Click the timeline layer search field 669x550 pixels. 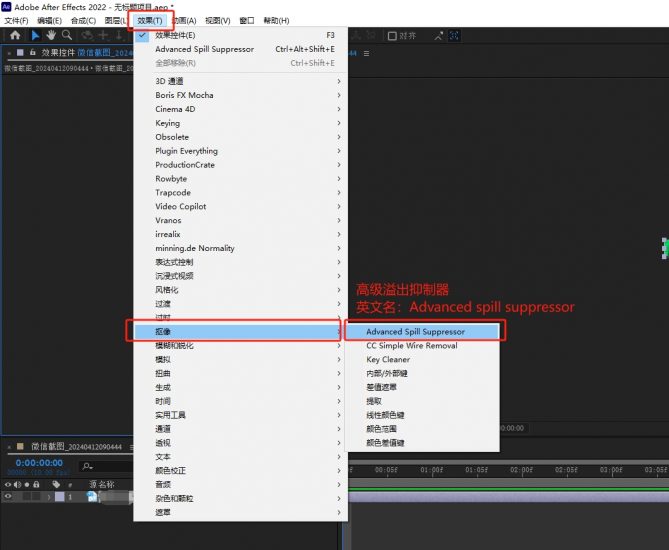[107, 466]
